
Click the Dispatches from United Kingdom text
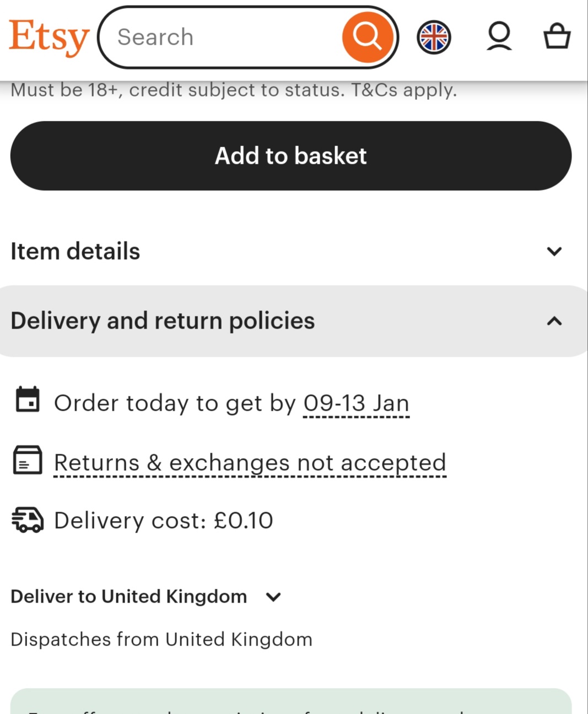(x=161, y=640)
